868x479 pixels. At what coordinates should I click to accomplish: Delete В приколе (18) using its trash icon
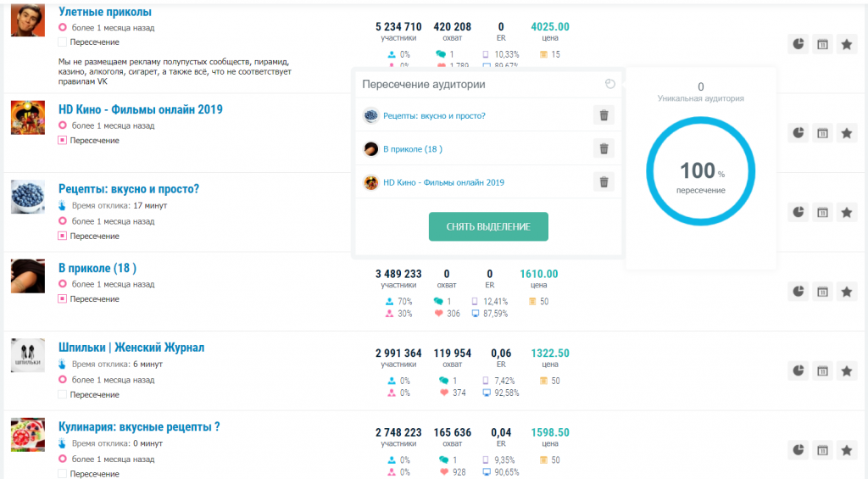coord(604,149)
